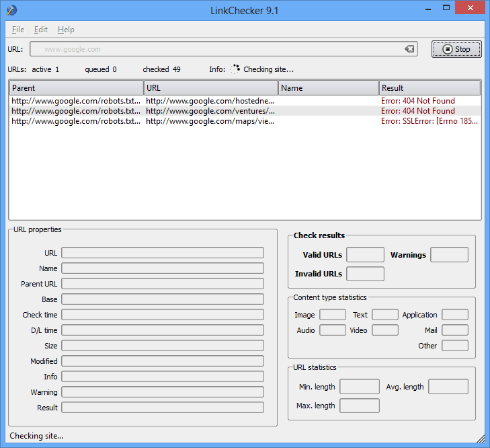Viewport: 490px width, 448px height.
Task: Click the 'Checking site...' status bar text
Action: pos(36,436)
